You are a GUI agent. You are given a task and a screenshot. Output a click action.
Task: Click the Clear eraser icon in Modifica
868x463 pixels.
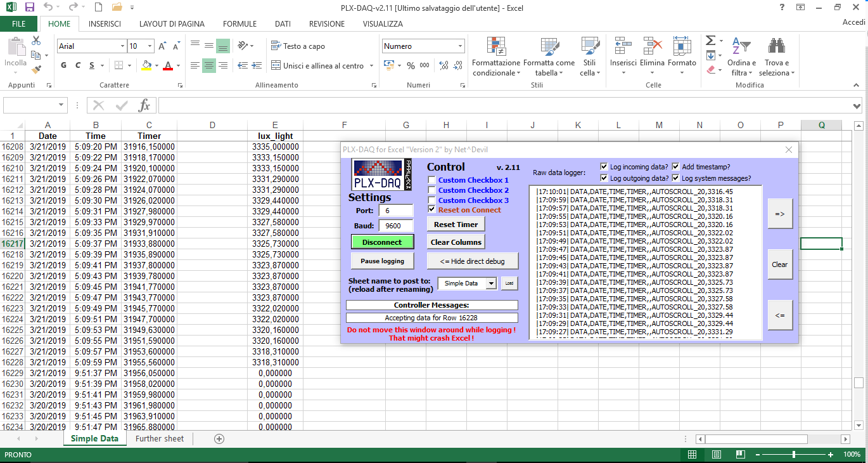[710, 70]
